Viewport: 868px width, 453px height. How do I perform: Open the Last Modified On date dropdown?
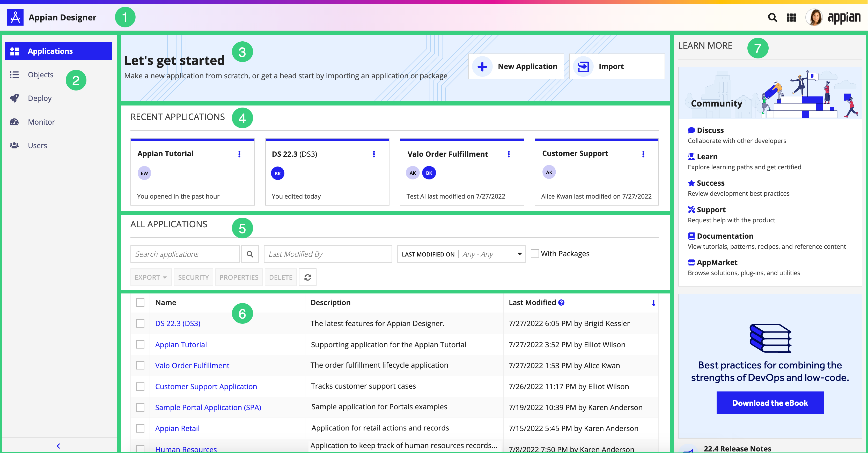[461, 254]
